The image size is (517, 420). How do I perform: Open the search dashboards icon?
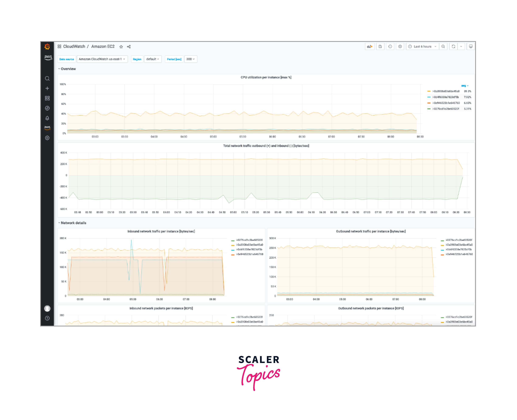pos(47,79)
